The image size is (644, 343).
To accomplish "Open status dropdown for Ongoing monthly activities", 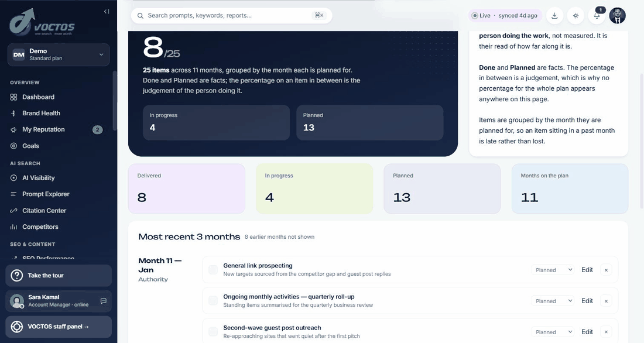I will [553, 301].
